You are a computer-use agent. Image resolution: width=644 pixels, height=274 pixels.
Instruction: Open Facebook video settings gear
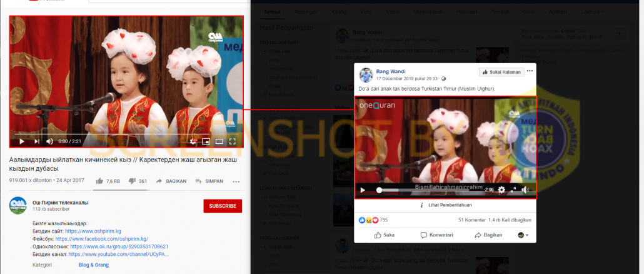[501, 190]
